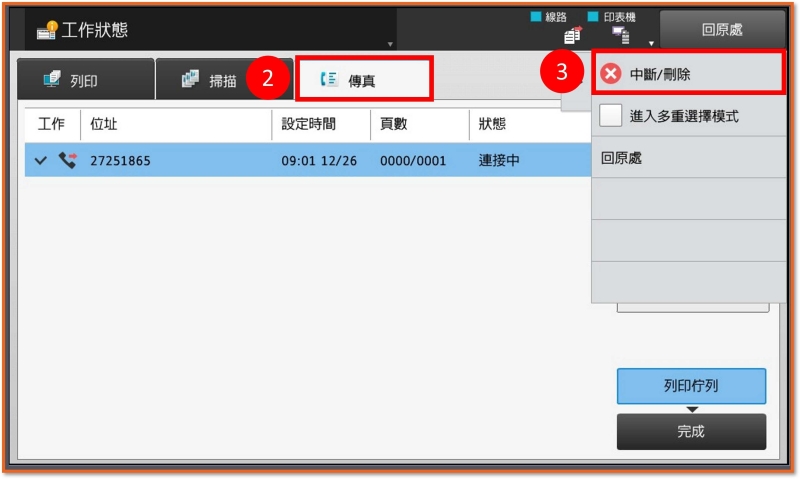Click the 印表機 indicator label
Image resolution: width=800 pixels, height=479 pixels.
tap(619, 17)
